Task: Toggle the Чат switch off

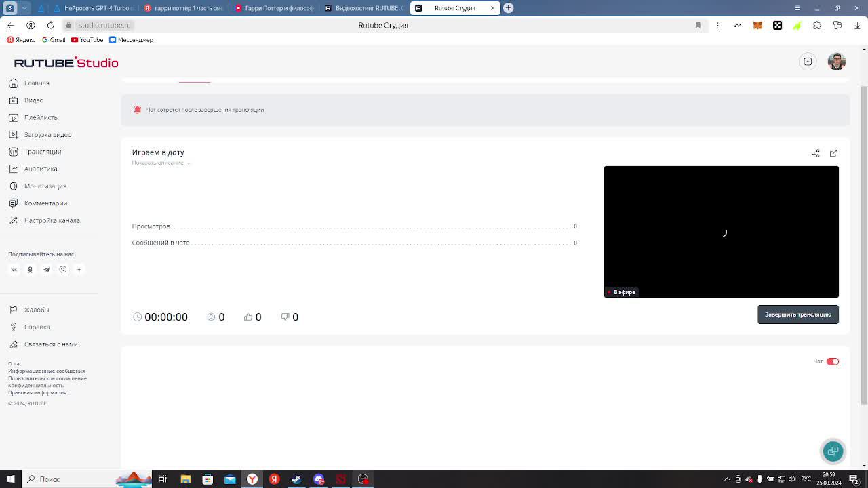Action: coord(833,361)
